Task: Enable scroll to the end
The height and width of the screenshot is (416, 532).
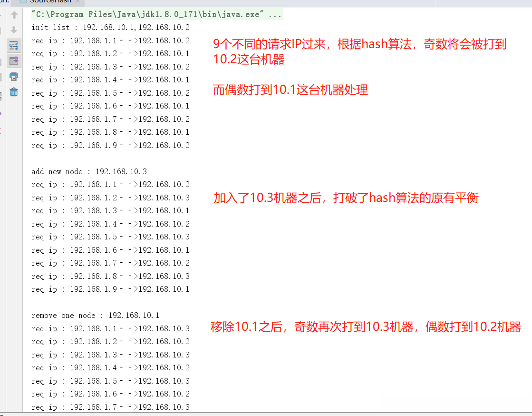Action: tap(14, 60)
